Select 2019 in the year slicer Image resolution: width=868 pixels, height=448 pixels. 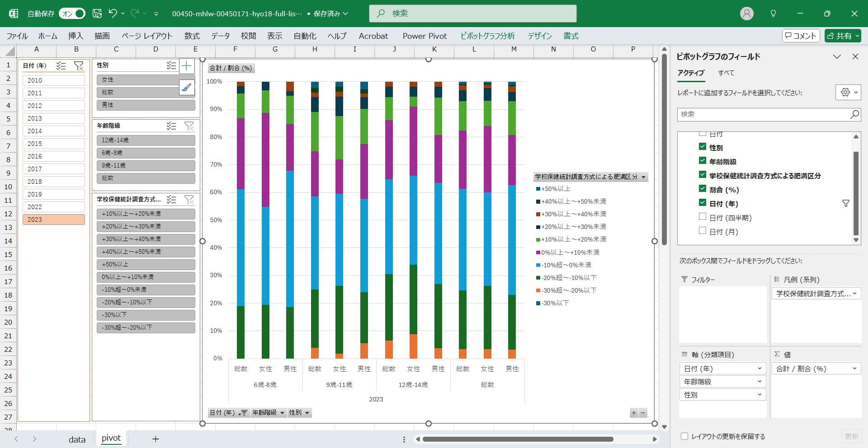pyautogui.click(x=54, y=194)
